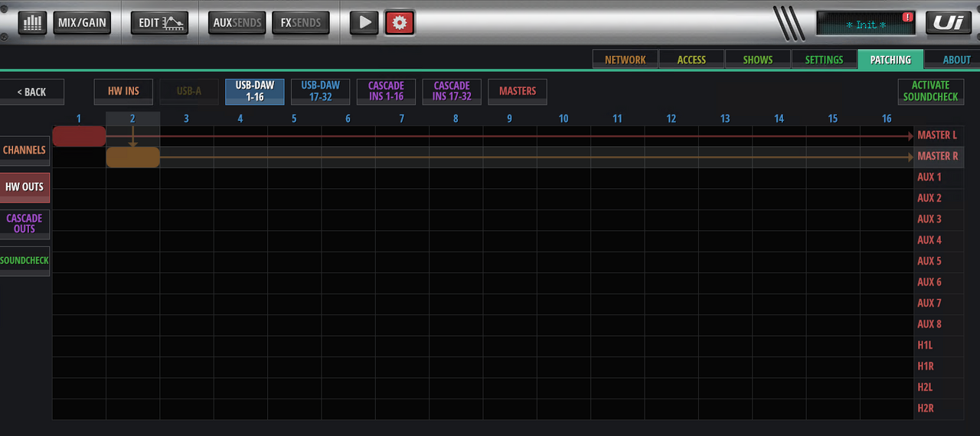Click ACTIVATE SOUNDCHECK button

click(931, 91)
